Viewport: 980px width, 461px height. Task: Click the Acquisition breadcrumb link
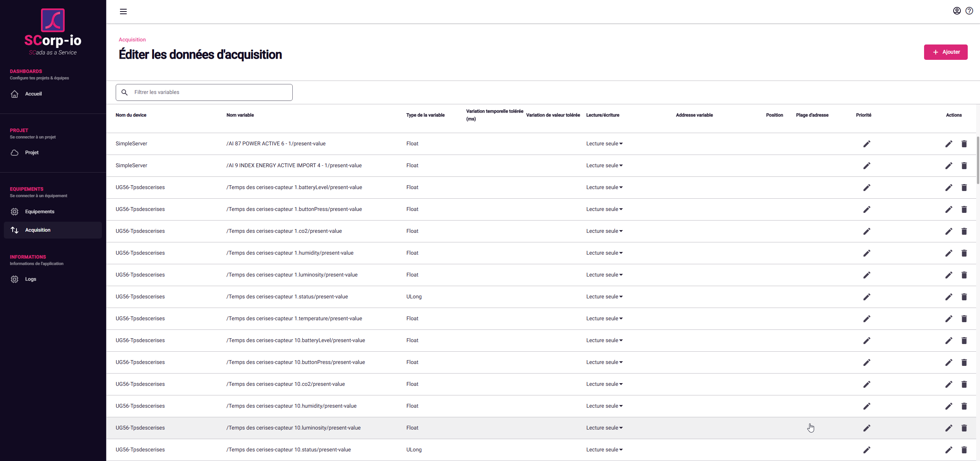(132, 40)
